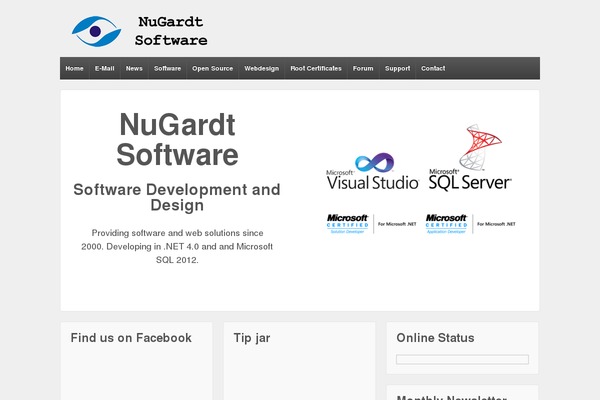Click the Online Status heading

click(435, 338)
